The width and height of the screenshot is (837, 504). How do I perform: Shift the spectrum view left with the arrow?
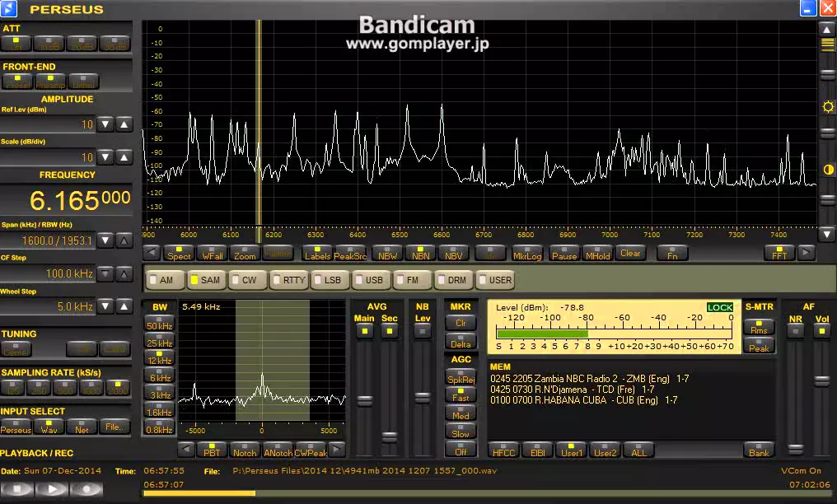pos(152,253)
